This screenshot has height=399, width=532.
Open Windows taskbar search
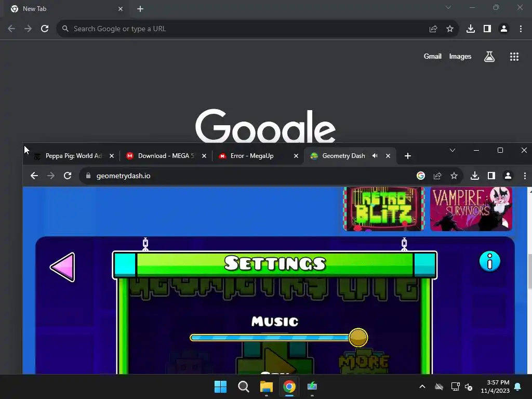pyautogui.click(x=243, y=387)
